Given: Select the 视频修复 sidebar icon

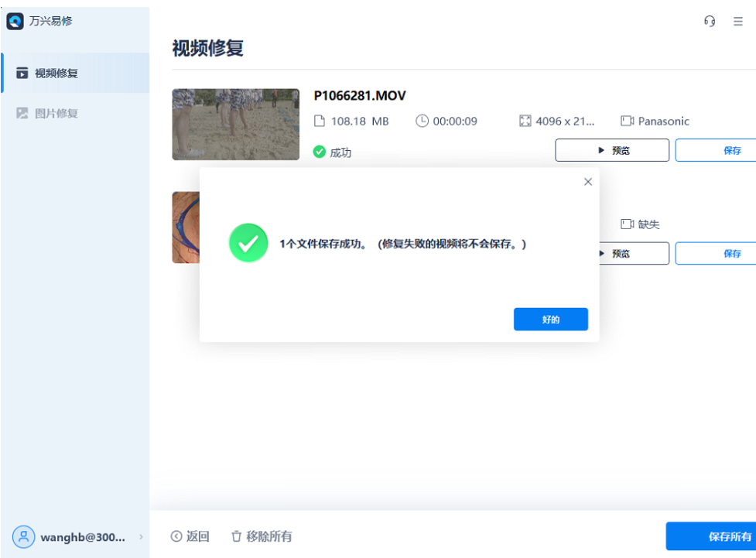Looking at the screenshot, I should [x=23, y=72].
